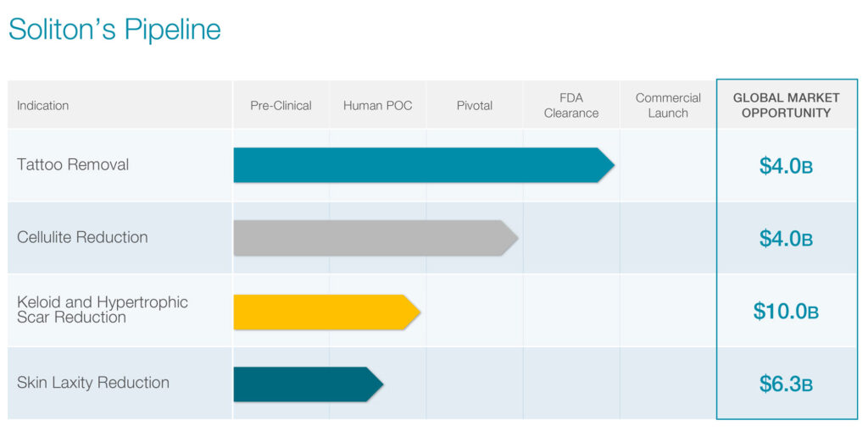Select the Indication column header

tap(42, 105)
